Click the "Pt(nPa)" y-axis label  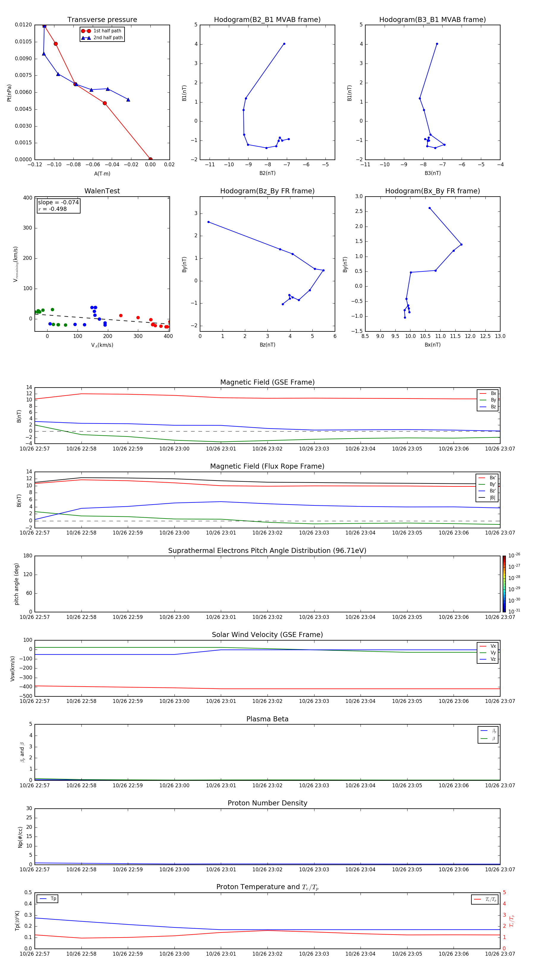coord(9,93)
